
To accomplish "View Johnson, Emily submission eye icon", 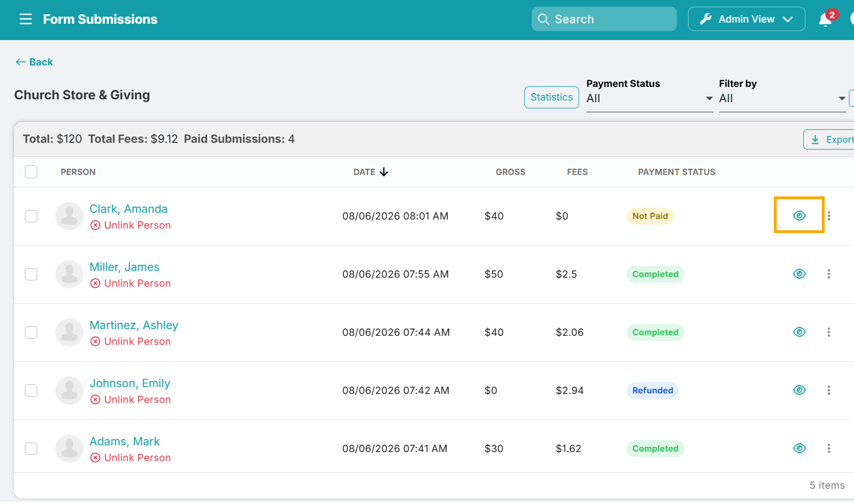I will pos(799,390).
